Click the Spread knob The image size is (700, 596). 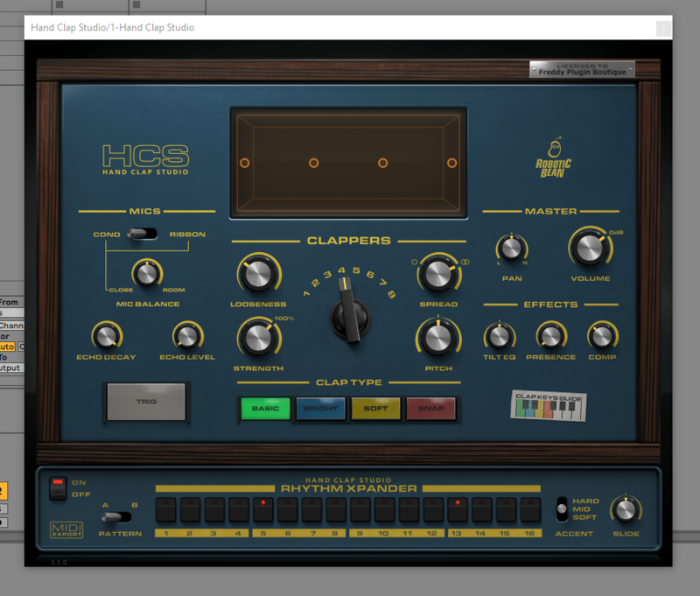point(438,274)
